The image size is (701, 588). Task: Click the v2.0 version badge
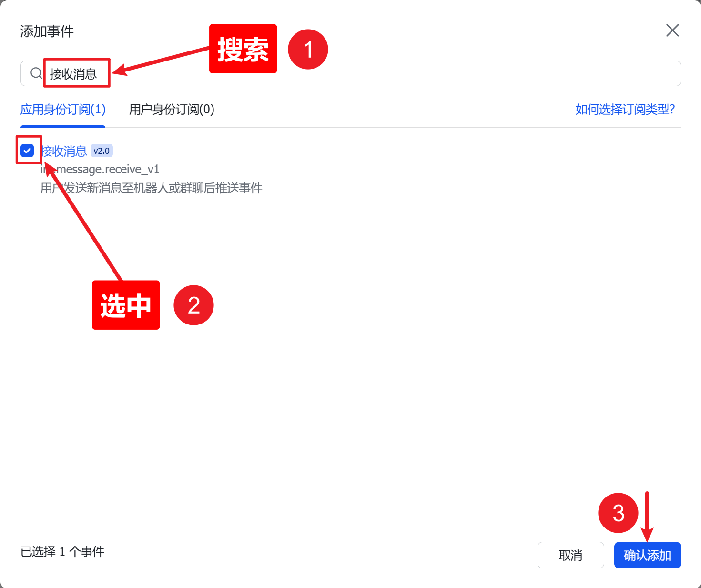click(x=101, y=151)
